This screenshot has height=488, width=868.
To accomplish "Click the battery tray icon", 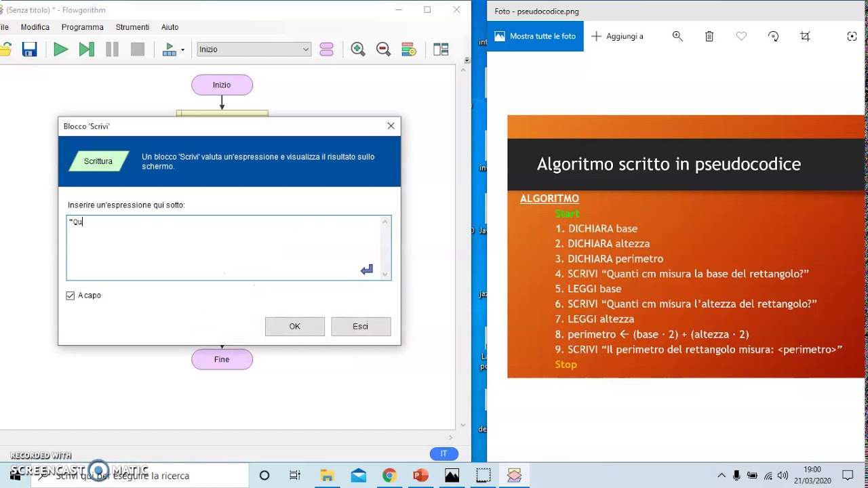I will [x=752, y=475].
